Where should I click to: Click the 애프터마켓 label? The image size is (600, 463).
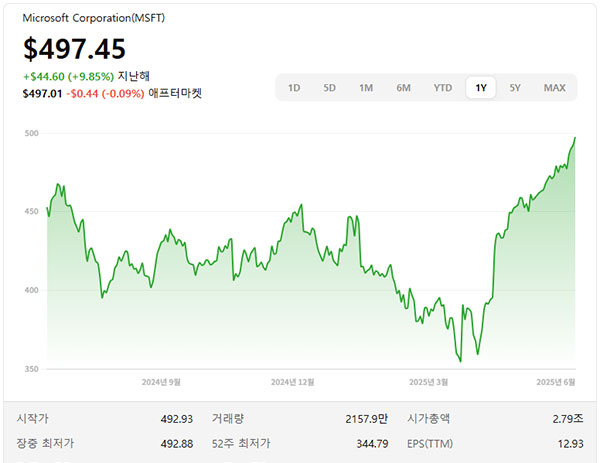click(x=175, y=93)
